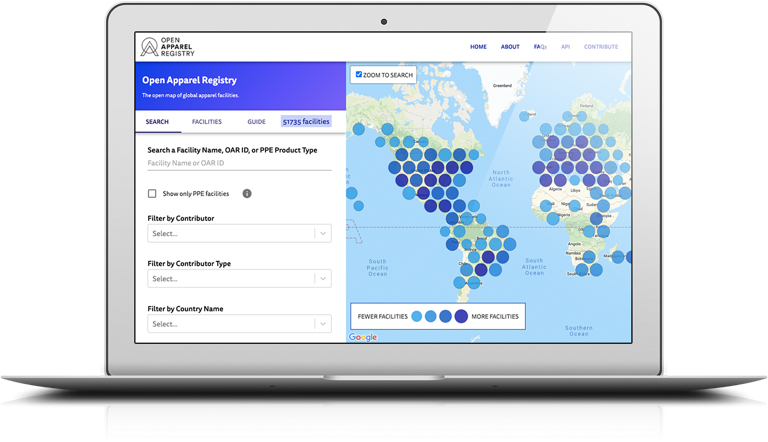Viewport: 768px width, 442px height.
Task: Open the Filter by Contributor dropdown
Action: pos(240,233)
